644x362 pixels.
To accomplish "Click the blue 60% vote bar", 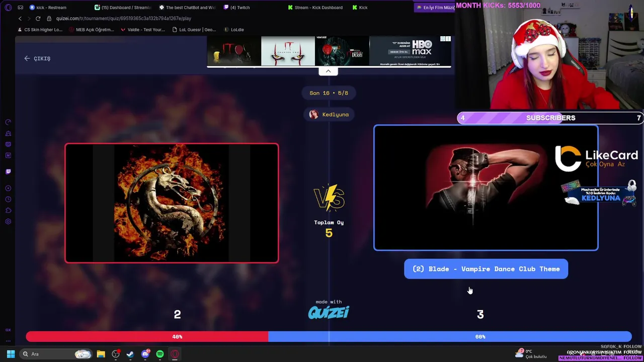I will pyautogui.click(x=450, y=337).
